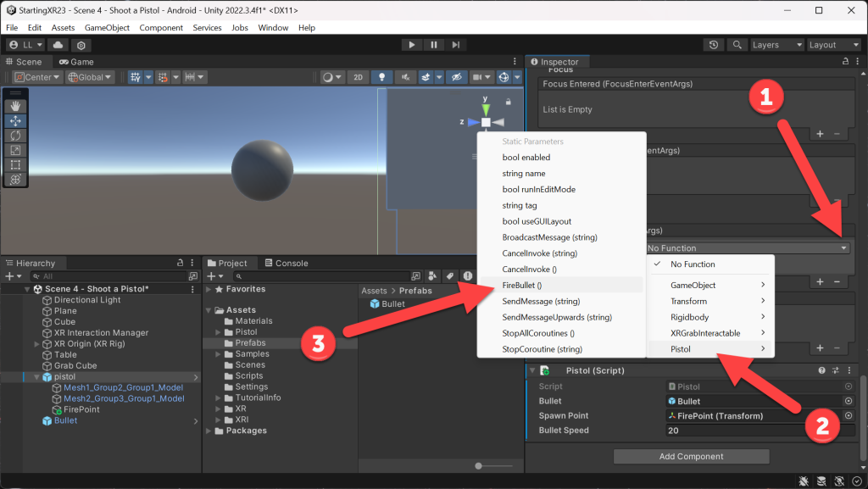Lock the Inspector panel
The image size is (868, 489).
click(x=845, y=61)
